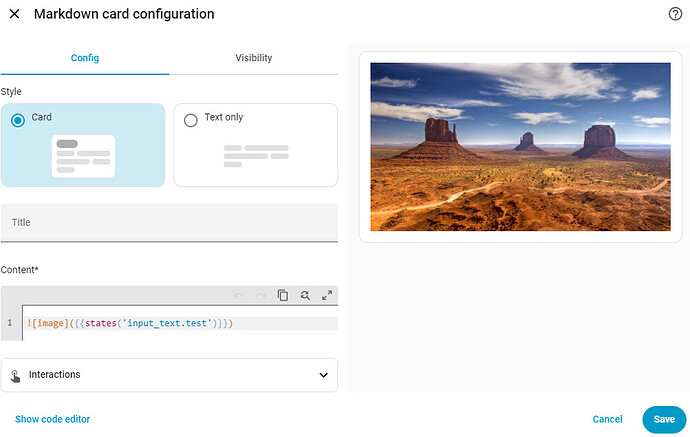
Task: Switch to the Visibility tab
Action: [x=253, y=58]
